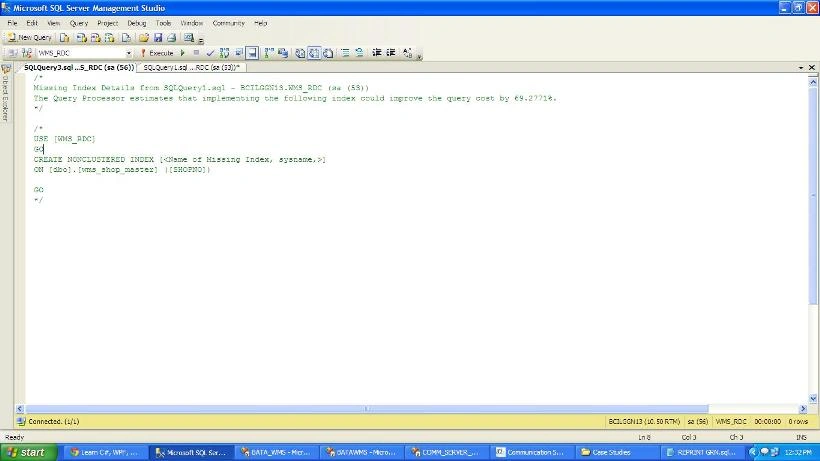Open Query Options icon
Screen dimensions: 820x461
(238, 53)
